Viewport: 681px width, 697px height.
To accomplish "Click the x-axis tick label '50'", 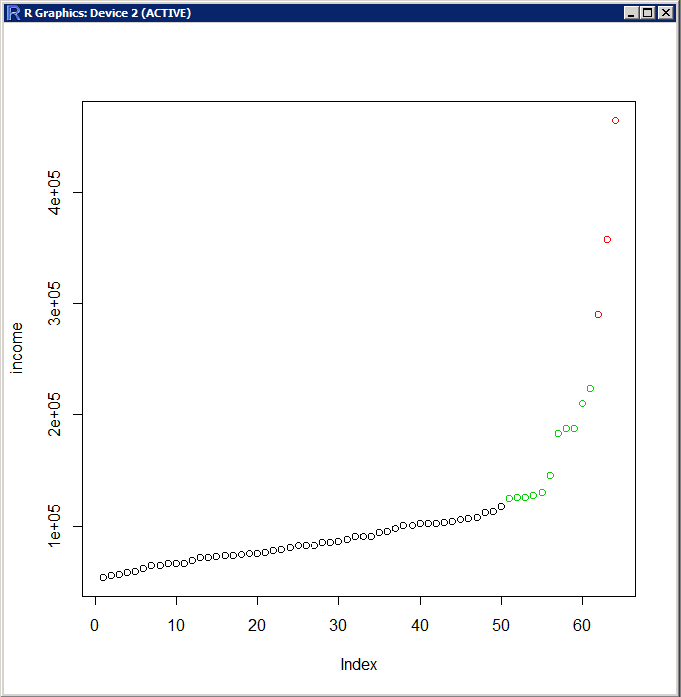I will [501, 625].
